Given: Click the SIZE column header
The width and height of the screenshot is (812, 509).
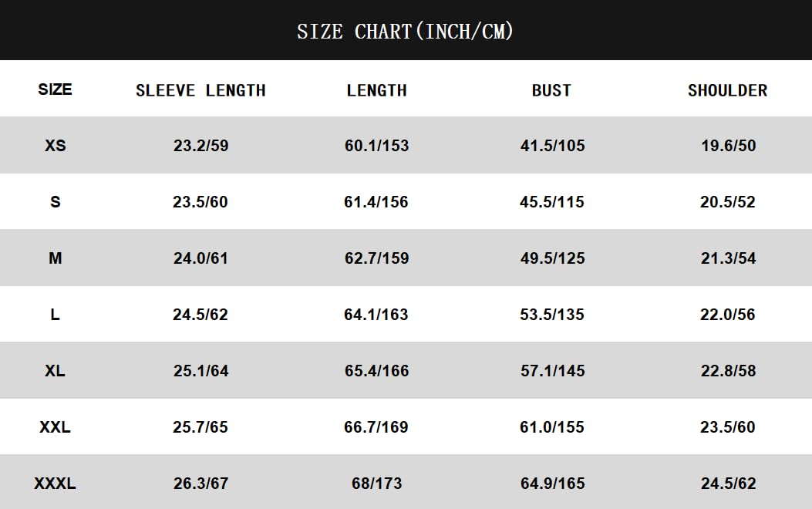Looking at the screenshot, I should (x=55, y=89).
